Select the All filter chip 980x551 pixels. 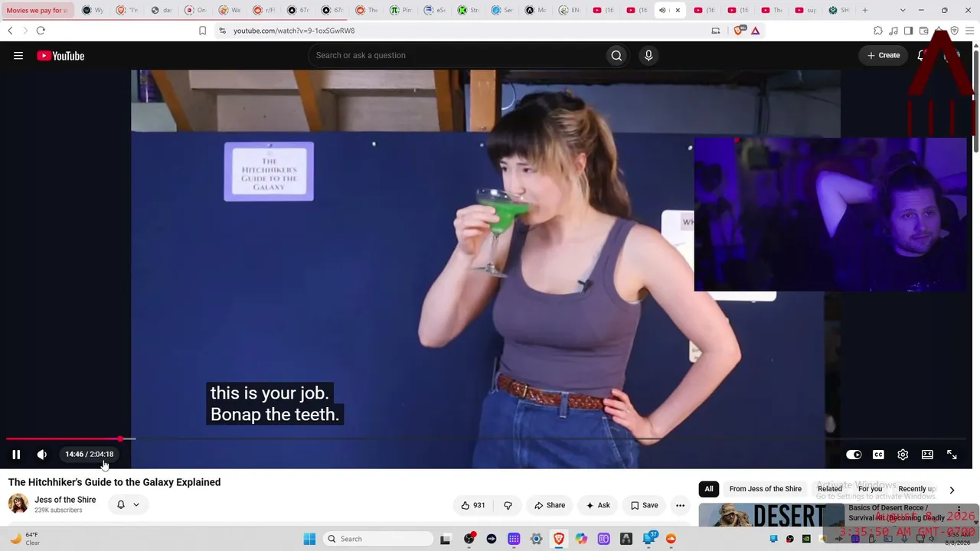[x=709, y=489]
